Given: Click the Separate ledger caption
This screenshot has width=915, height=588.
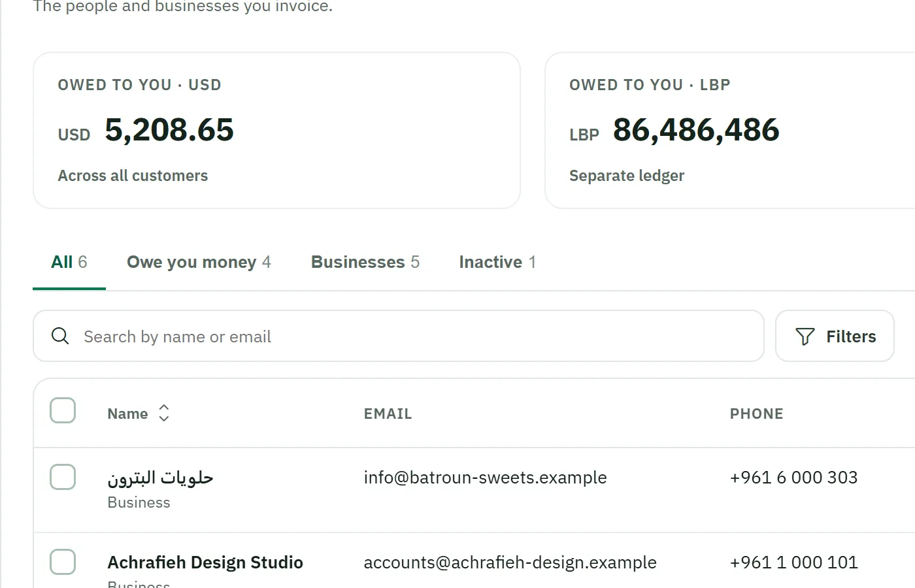Looking at the screenshot, I should [627, 176].
